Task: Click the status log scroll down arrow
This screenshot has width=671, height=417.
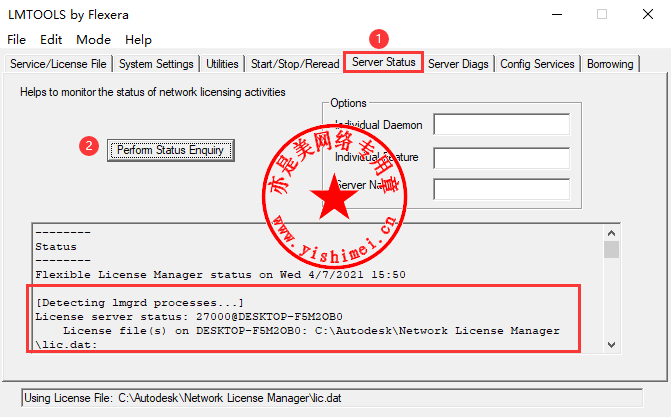Action: pyautogui.click(x=612, y=345)
